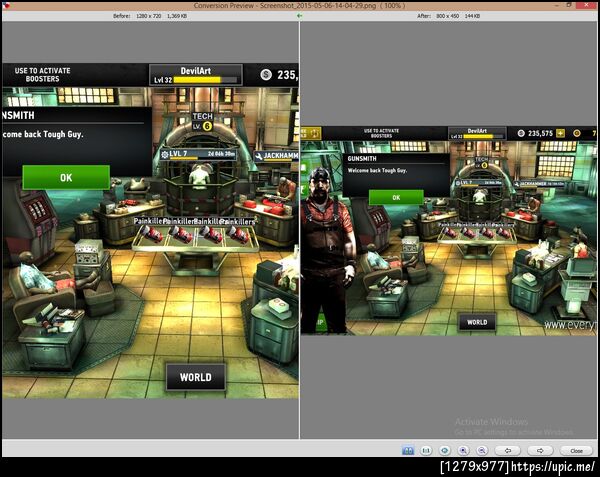Zoom in with the magnifier plus icon
The height and width of the screenshot is (477, 600).
pos(463,451)
